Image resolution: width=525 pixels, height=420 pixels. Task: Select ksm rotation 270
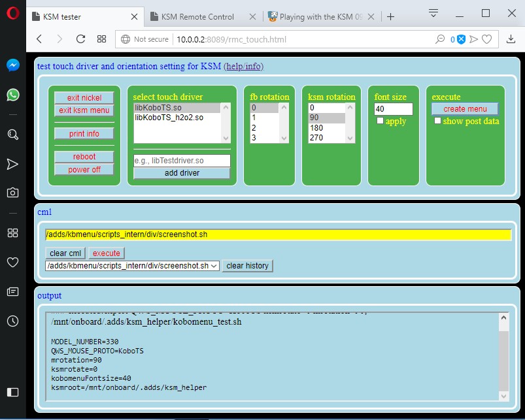click(327, 138)
